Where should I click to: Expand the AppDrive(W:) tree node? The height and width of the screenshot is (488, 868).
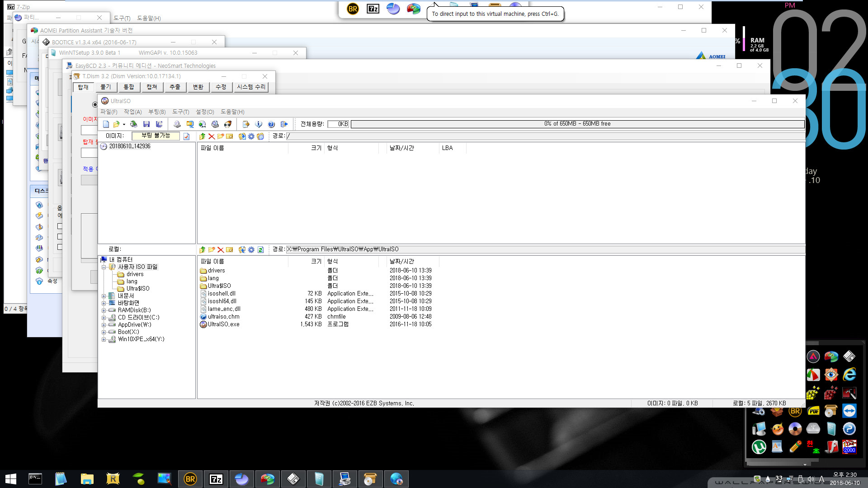[x=104, y=325]
